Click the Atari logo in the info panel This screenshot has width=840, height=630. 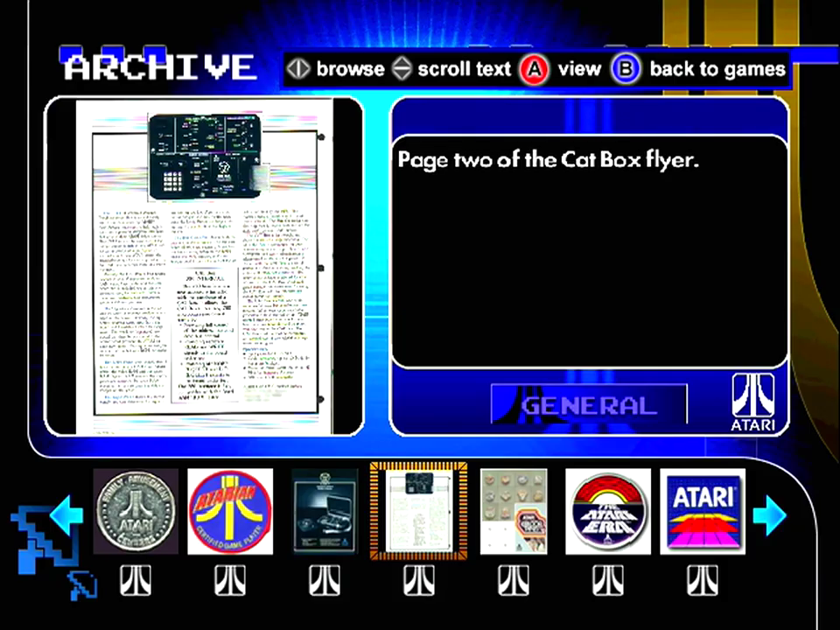pos(753,402)
